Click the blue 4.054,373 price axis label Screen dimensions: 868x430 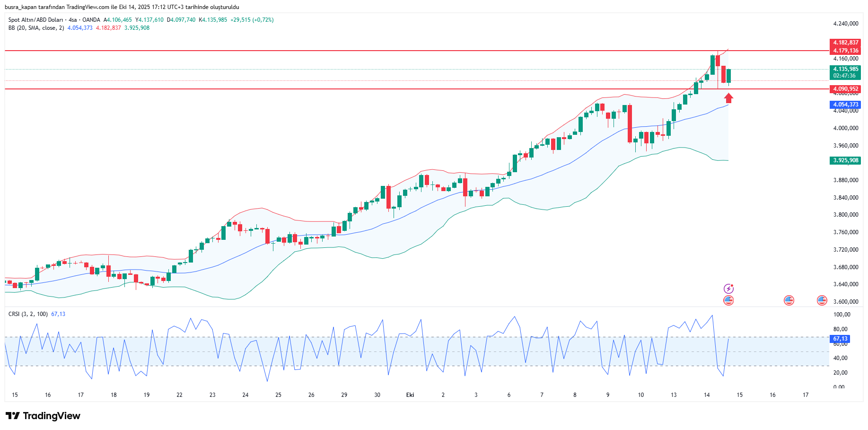coord(845,105)
